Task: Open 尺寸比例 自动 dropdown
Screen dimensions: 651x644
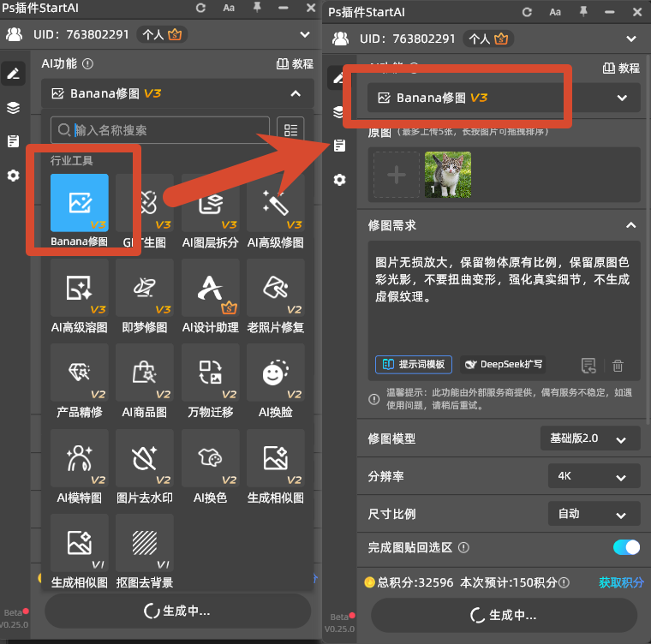Action: [x=594, y=514]
